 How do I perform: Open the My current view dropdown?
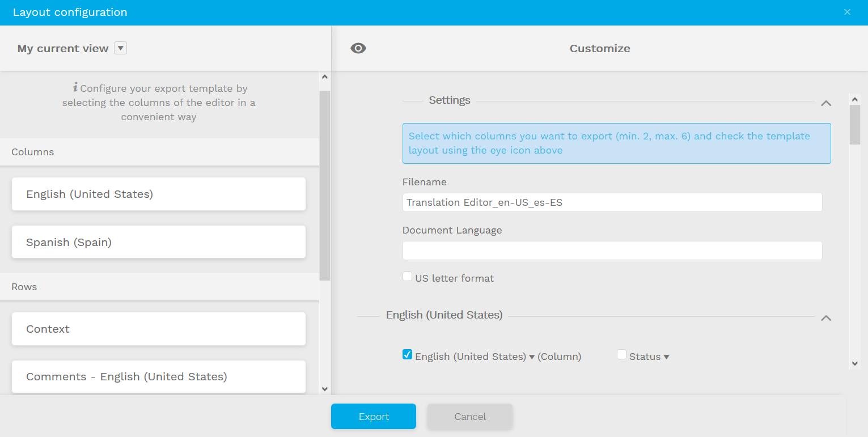[x=120, y=48]
